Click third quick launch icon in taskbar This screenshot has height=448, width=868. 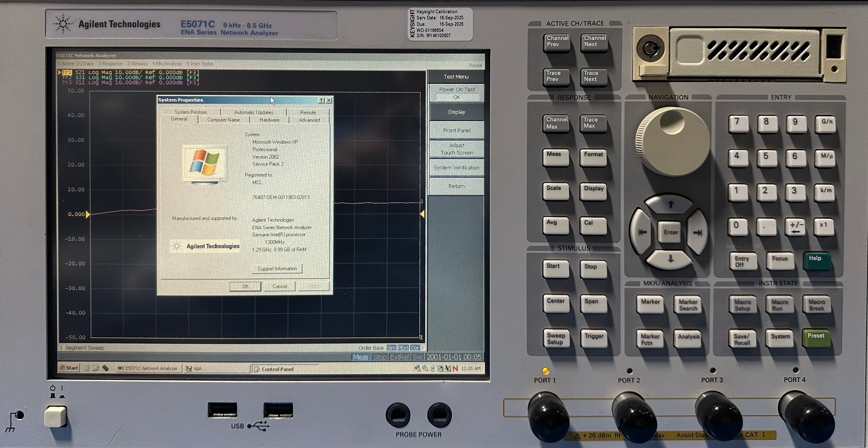point(105,368)
